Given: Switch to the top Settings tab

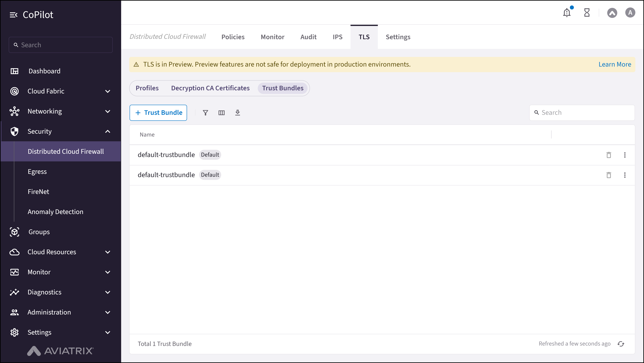Looking at the screenshot, I should point(398,37).
